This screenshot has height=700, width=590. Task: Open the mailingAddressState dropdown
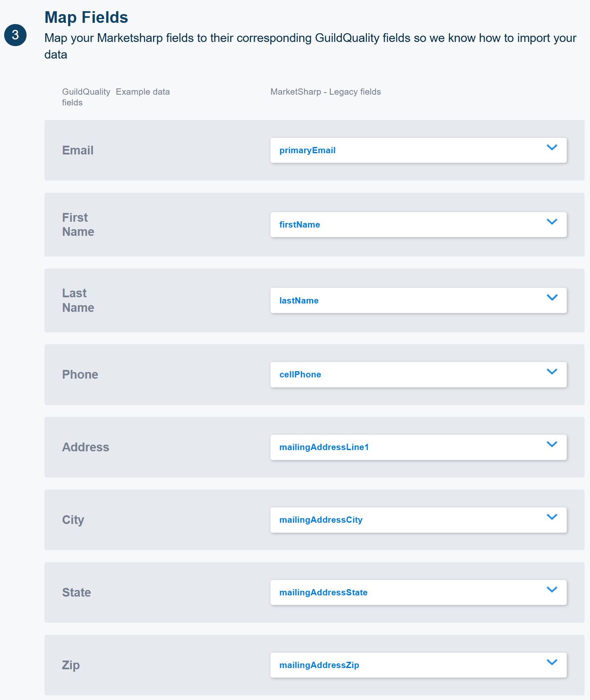[418, 592]
